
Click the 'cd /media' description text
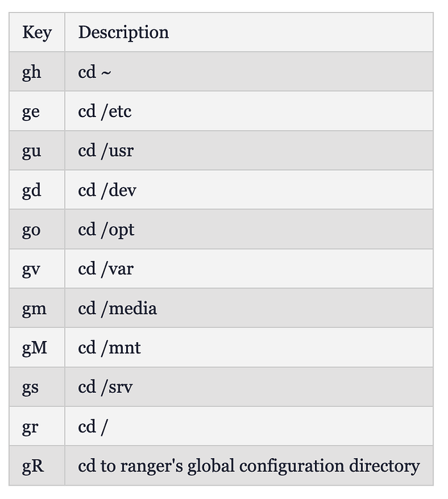point(117,308)
